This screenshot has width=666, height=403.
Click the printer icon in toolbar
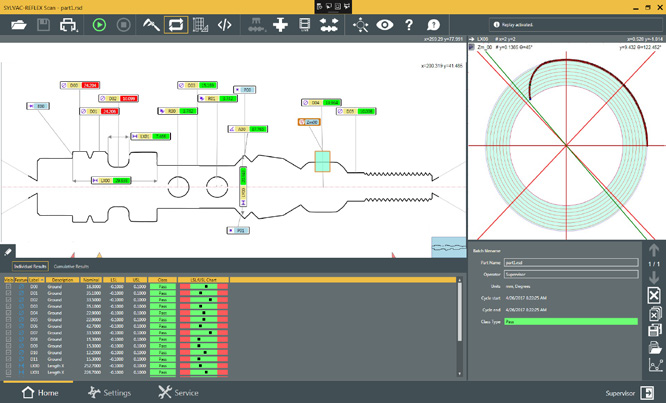(x=68, y=24)
